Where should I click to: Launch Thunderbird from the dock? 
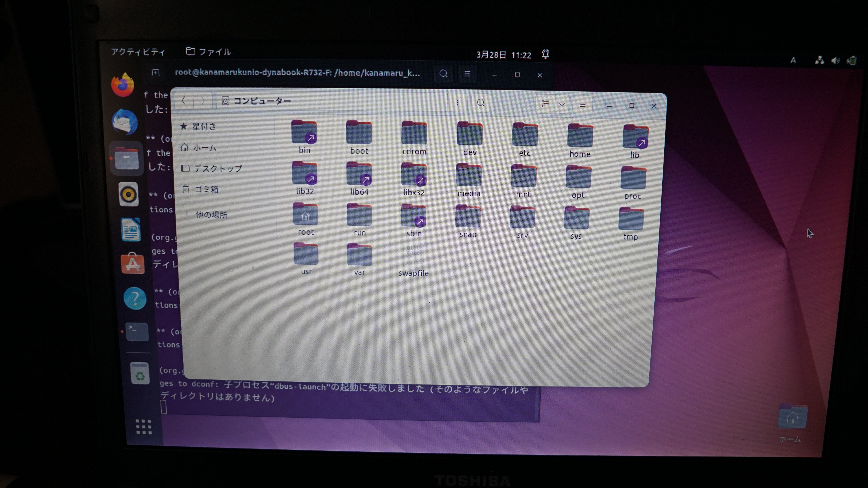[x=125, y=122]
